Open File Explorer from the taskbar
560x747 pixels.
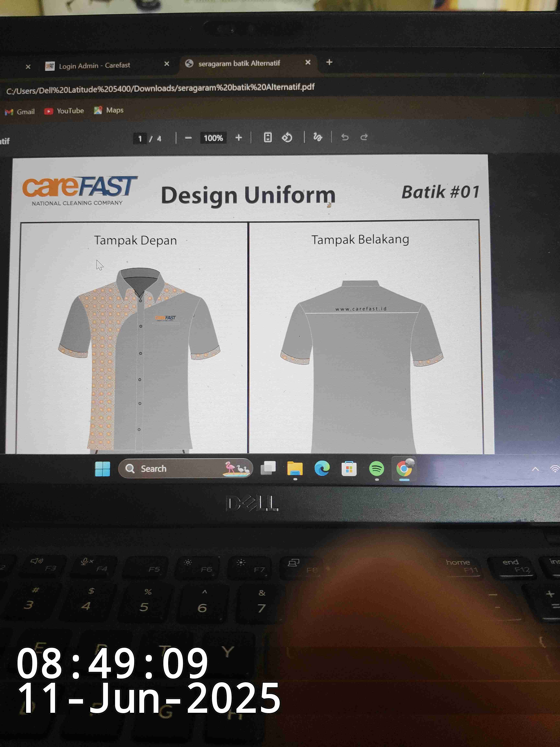295,468
